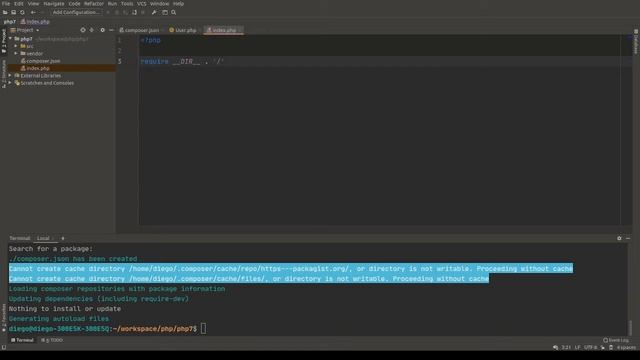Toggle the Favorites tool window side tab
This screenshot has width=640, height=360.
tap(4, 317)
